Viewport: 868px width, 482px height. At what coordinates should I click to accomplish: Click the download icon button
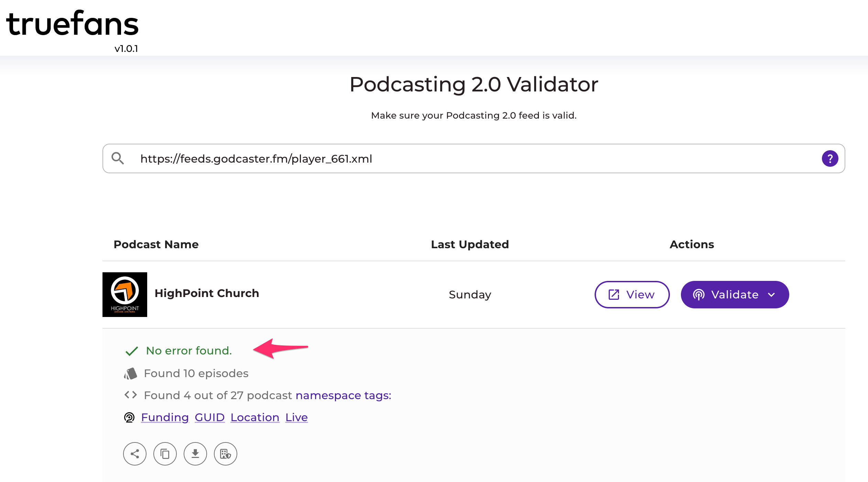coord(195,454)
